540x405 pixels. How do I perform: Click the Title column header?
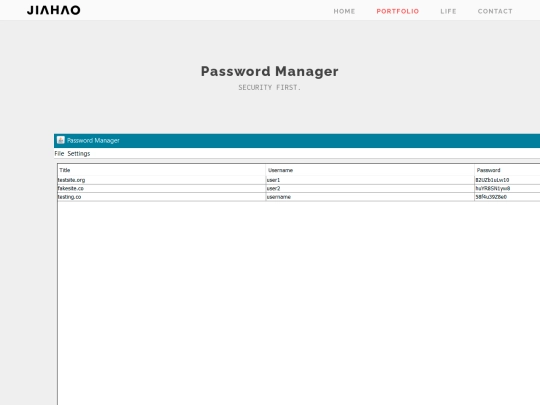[x=162, y=170]
